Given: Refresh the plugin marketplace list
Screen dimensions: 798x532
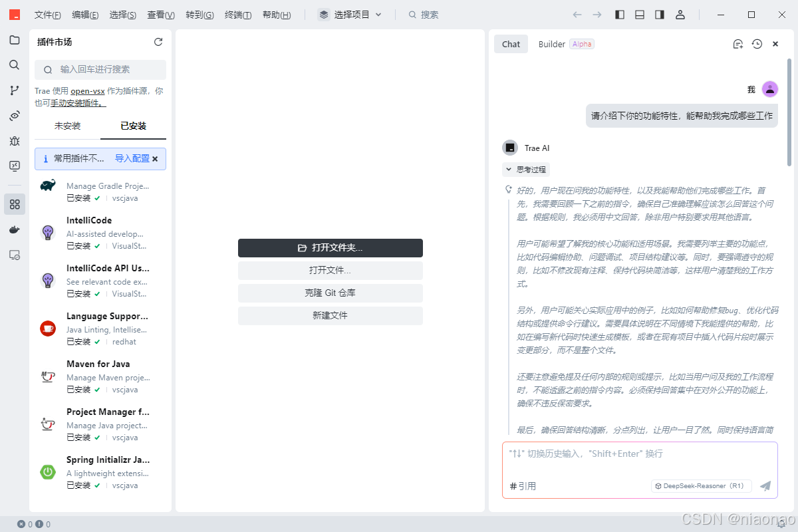Looking at the screenshot, I should point(158,42).
